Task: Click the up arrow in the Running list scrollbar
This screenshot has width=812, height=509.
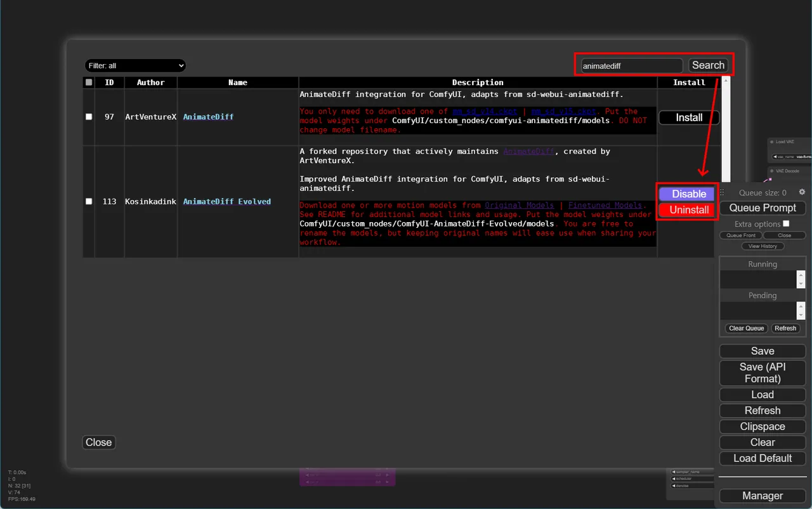Action: pos(801,275)
